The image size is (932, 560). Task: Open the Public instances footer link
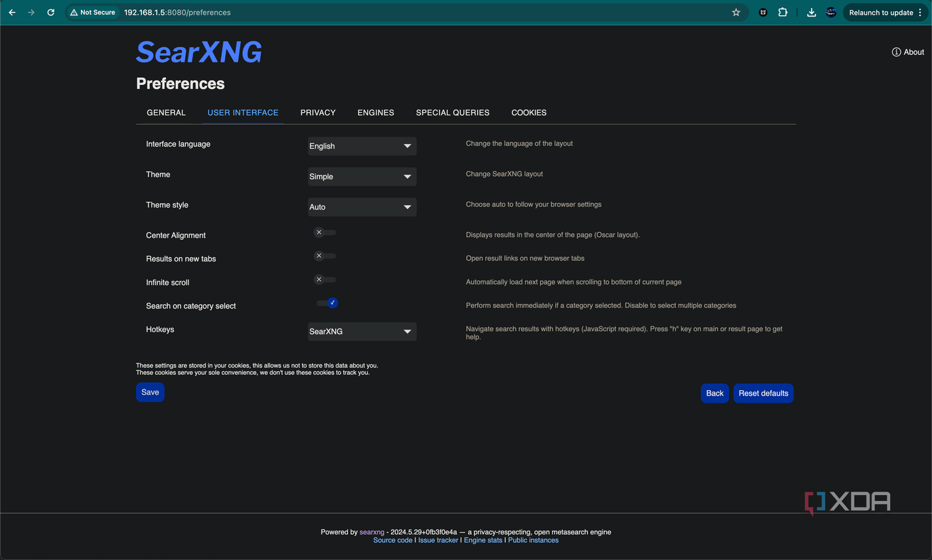coord(533,540)
